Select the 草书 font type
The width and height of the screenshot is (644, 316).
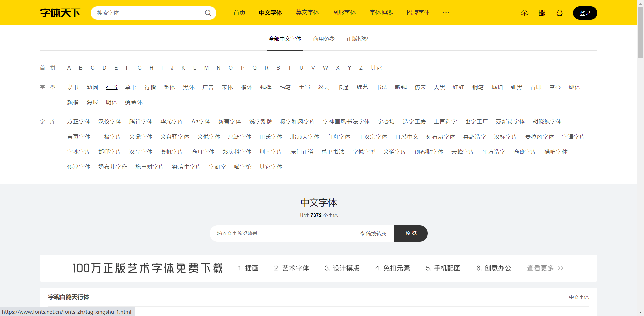pyautogui.click(x=131, y=87)
